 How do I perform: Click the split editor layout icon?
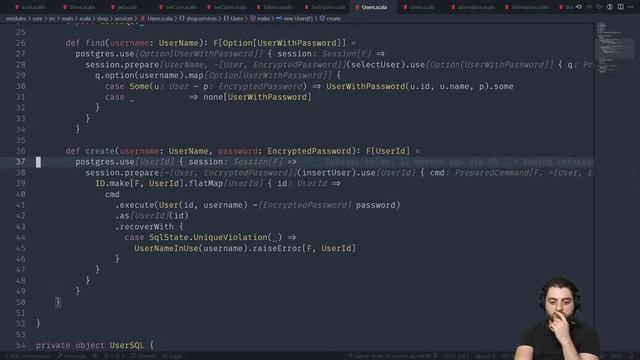click(620, 7)
